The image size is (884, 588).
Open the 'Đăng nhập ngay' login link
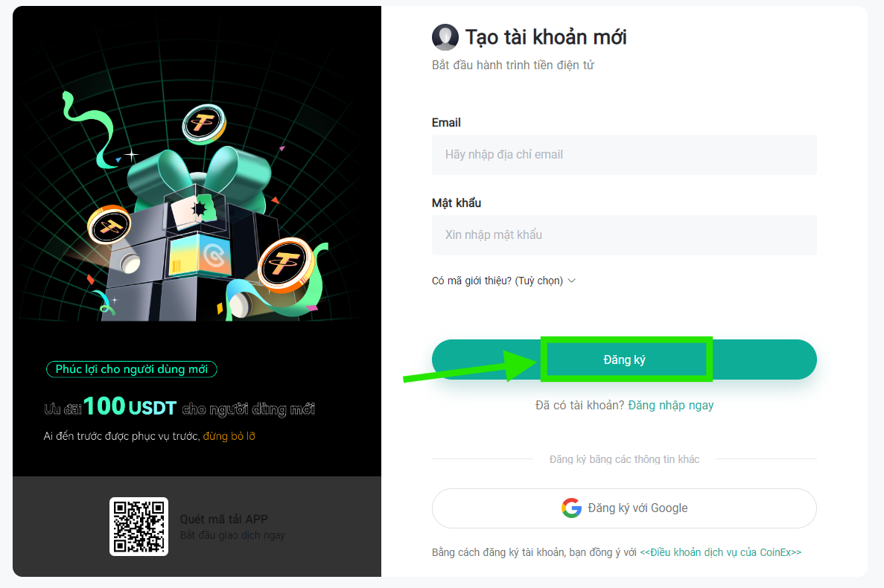click(x=671, y=405)
